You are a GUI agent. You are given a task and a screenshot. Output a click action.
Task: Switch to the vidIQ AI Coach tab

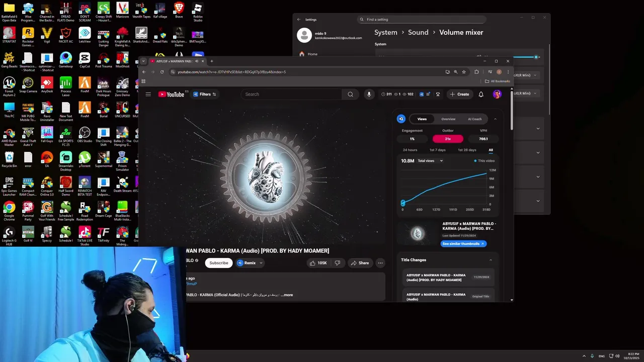point(475,119)
